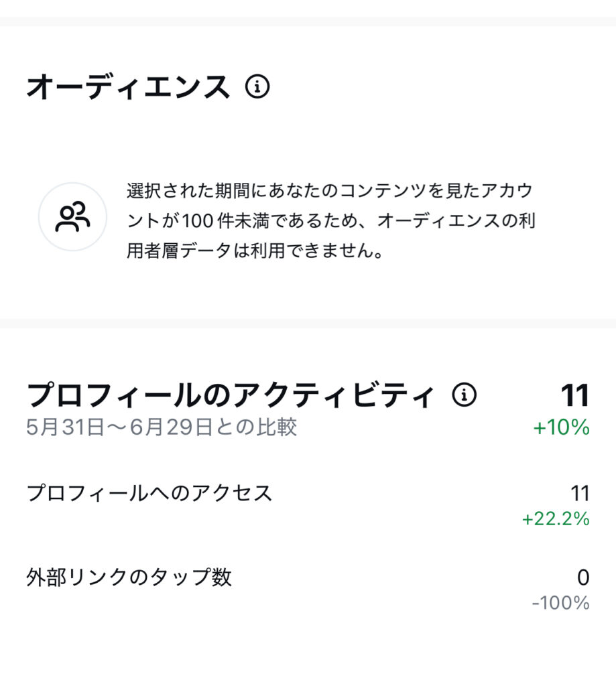Select the オーディエンス section heading
Screen dimensions: 616x686
pos(128,88)
